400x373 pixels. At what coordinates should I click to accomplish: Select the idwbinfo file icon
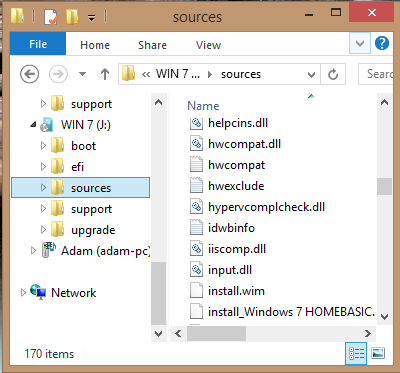pos(196,228)
